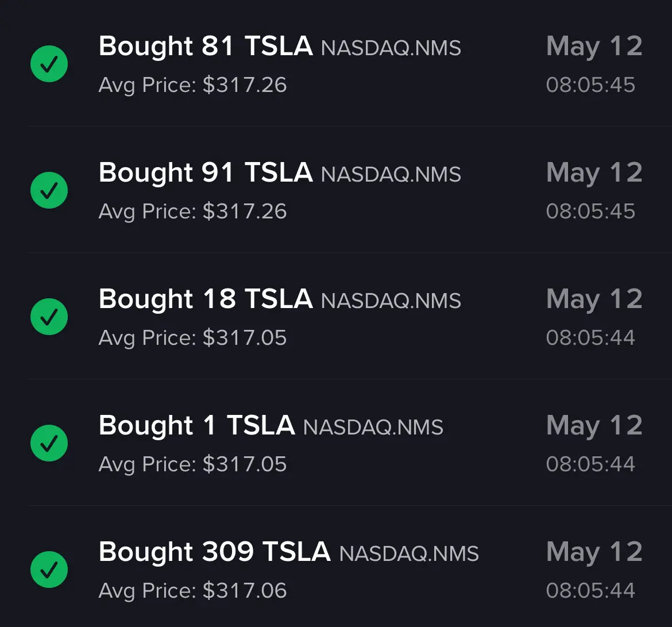Open the Bought 91 TSLA order entry
This screenshot has width=672, height=627.
click(336, 190)
